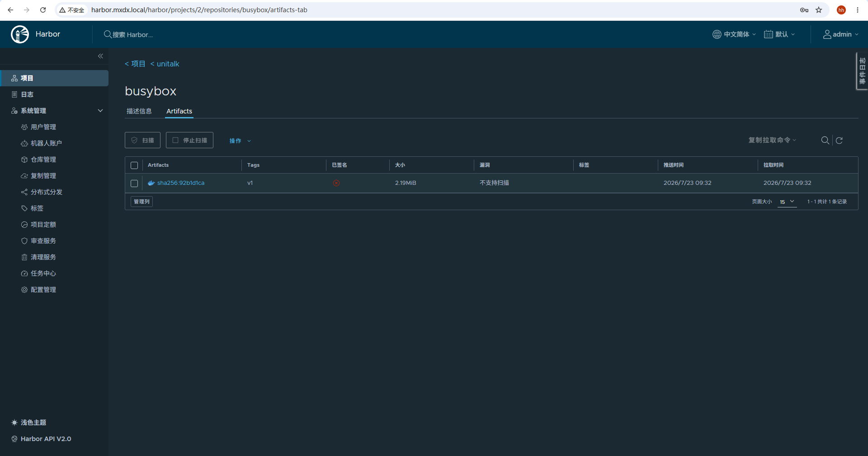Image resolution: width=868 pixels, height=456 pixels.
Task: Open 分布式分发 distribution page
Action: (47, 192)
